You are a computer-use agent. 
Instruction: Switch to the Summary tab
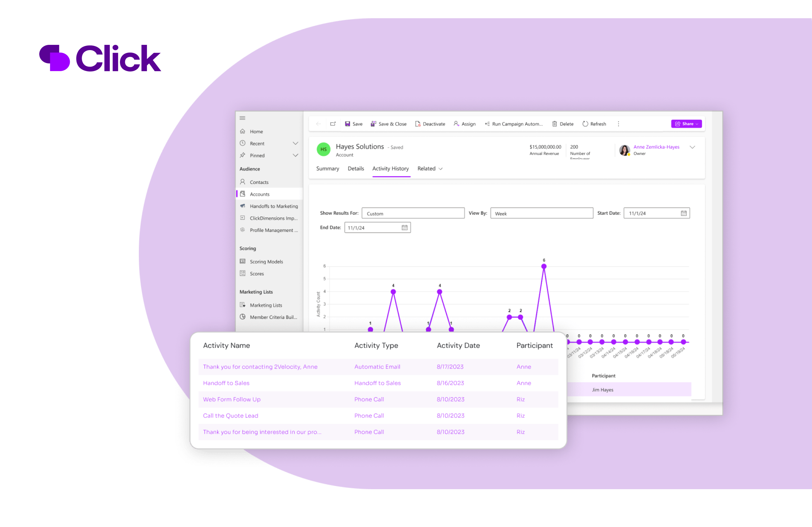point(327,169)
